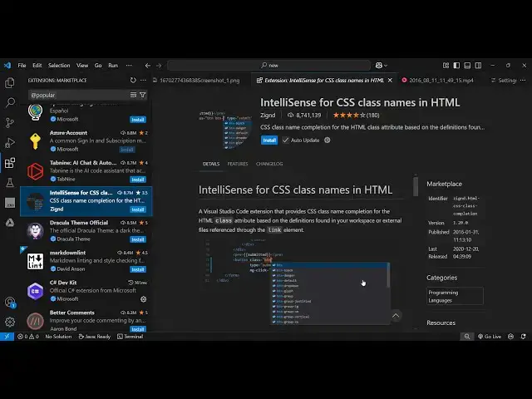
Task: Open the Testing flask icon
Action: [10, 183]
